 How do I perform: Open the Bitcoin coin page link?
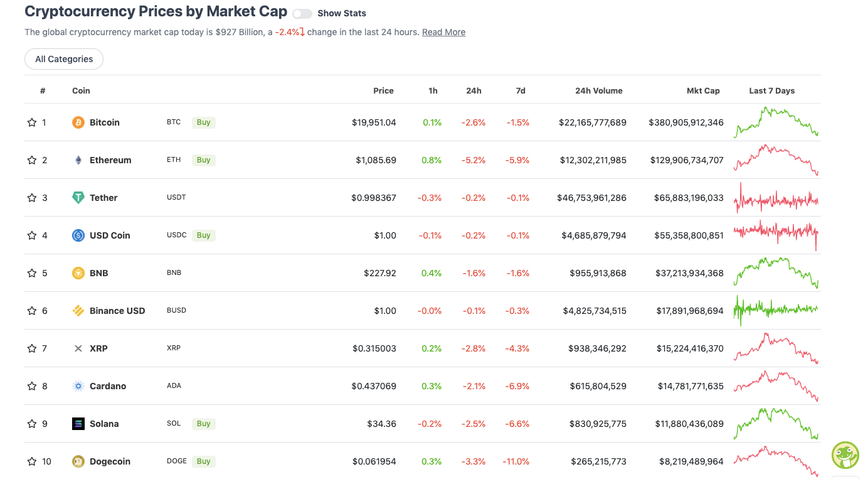click(105, 122)
